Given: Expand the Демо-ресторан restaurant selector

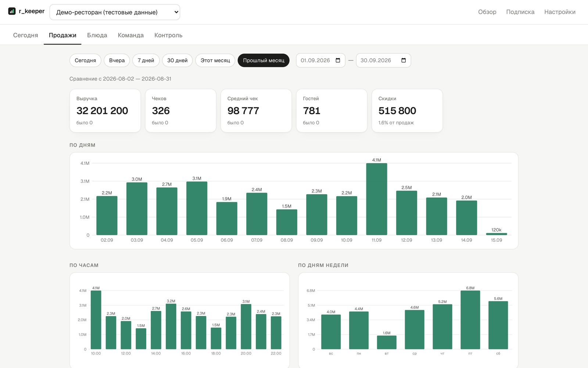Looking at the screenshot, I should pos(115,12).
